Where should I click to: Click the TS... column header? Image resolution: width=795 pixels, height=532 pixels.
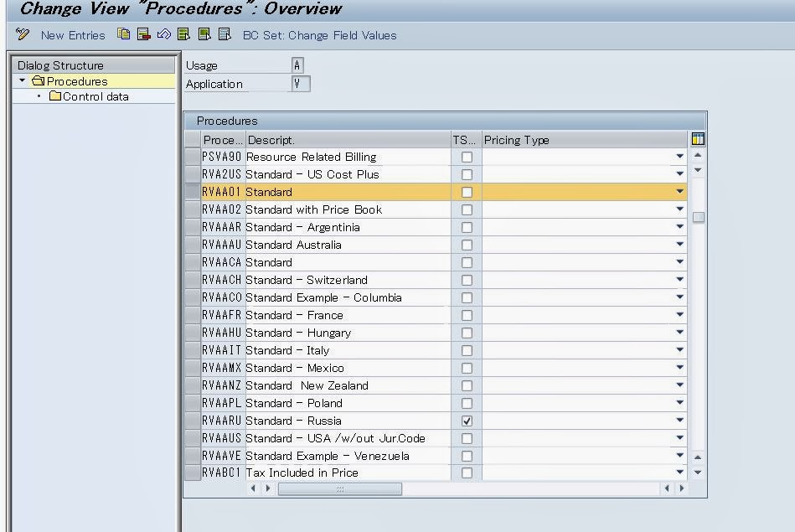pos(467,140)
